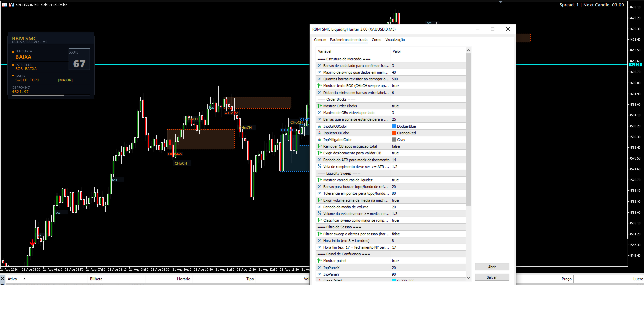
Task: Open the Comum tab
Action: [x=320, y=40]
